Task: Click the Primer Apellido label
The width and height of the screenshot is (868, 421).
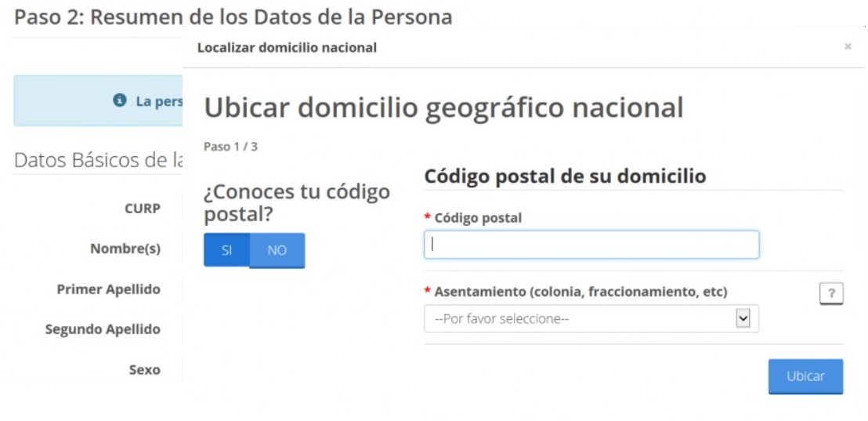Action: (x=108, y=289)
